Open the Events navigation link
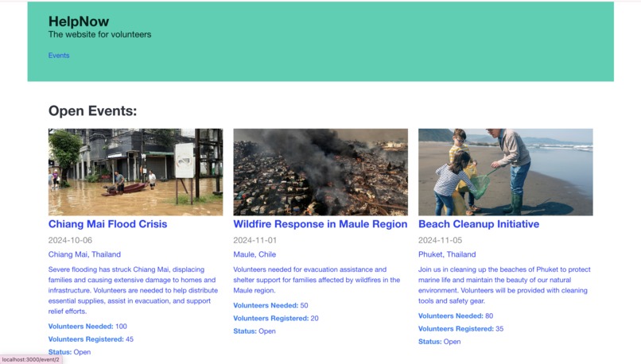Screen dimensions: 641x364 59,55
